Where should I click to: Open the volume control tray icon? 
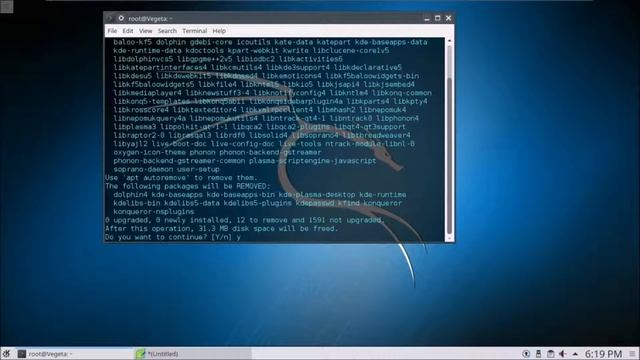563,354
